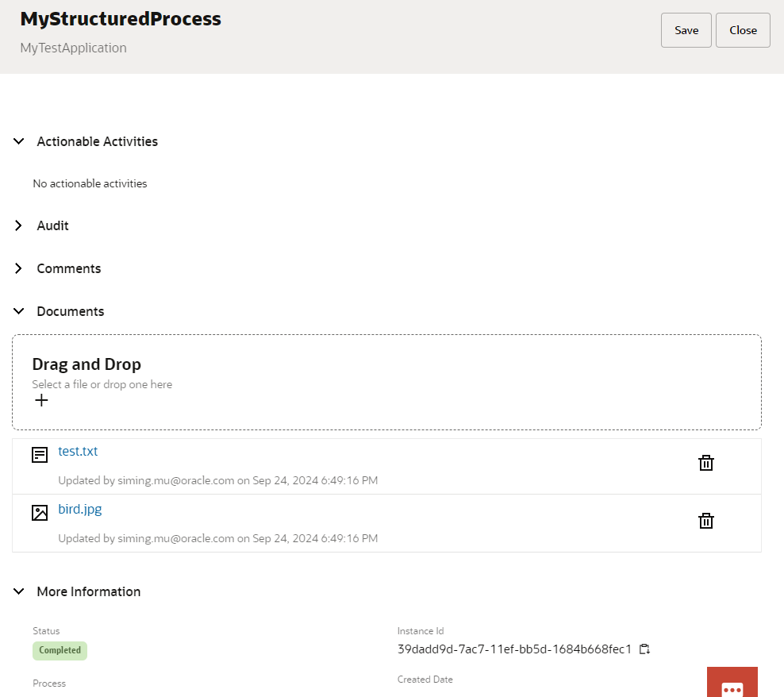The width and height of the screenshot is (784, 697).
Task: Delete test.txt using its trash icon
Action: (705, 463)
